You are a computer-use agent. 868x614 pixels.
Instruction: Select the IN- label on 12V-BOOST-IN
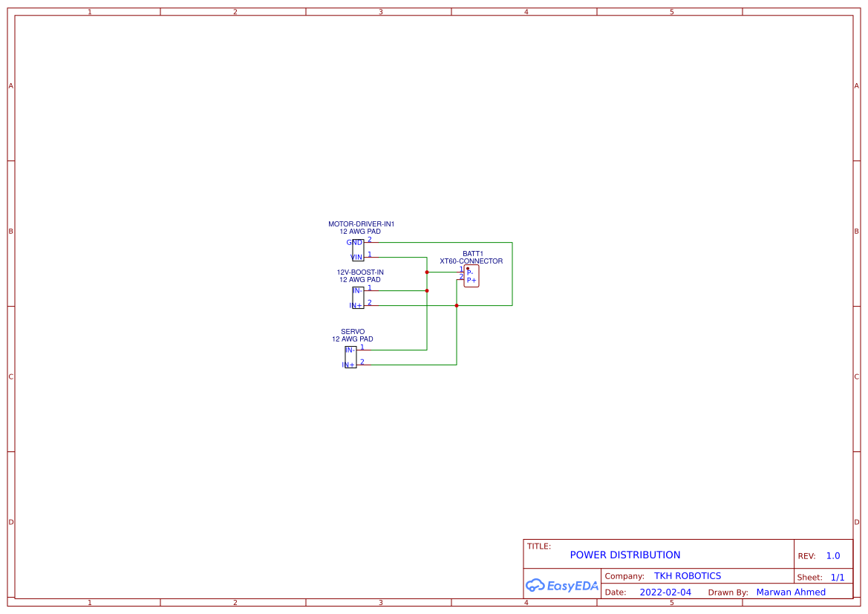357,290
